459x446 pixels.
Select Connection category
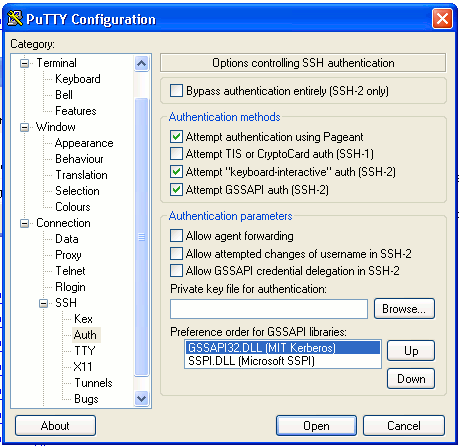coord(63,223)
